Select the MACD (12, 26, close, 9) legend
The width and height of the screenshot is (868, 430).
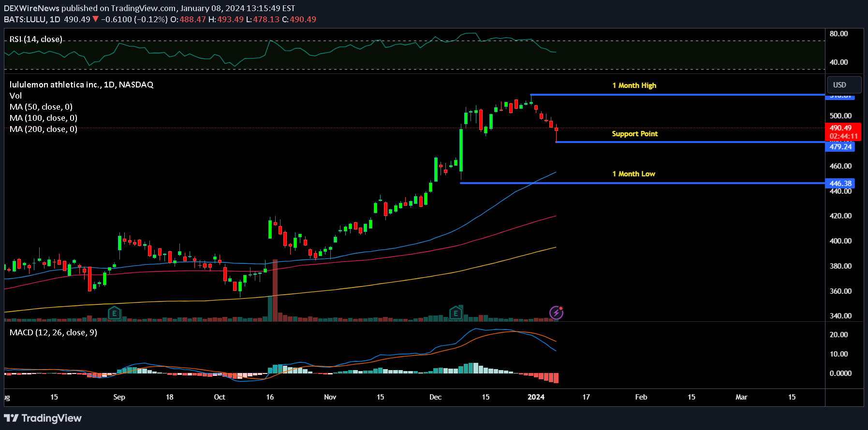point(53,332)
